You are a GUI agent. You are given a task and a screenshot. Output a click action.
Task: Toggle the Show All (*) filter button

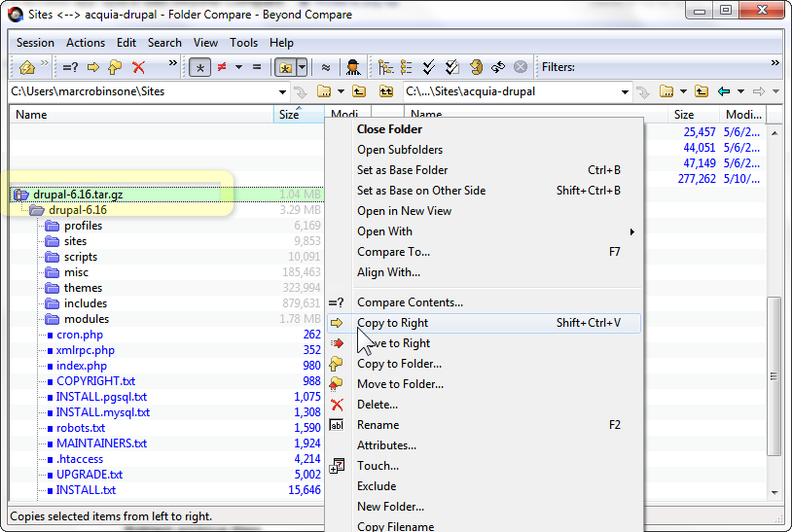pos(200,67)
